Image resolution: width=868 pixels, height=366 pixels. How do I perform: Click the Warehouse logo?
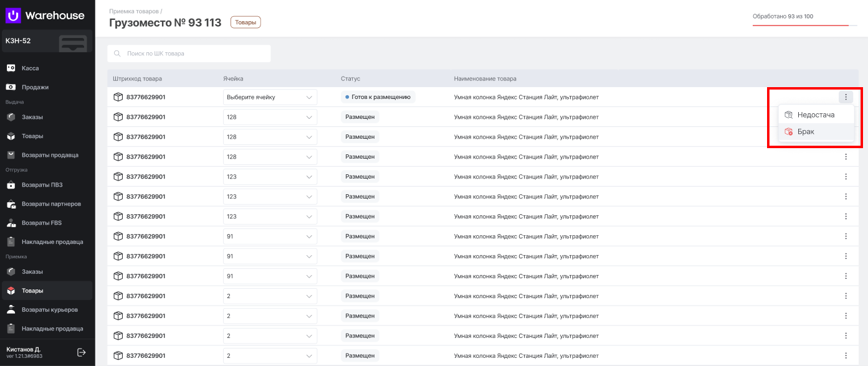45,16
